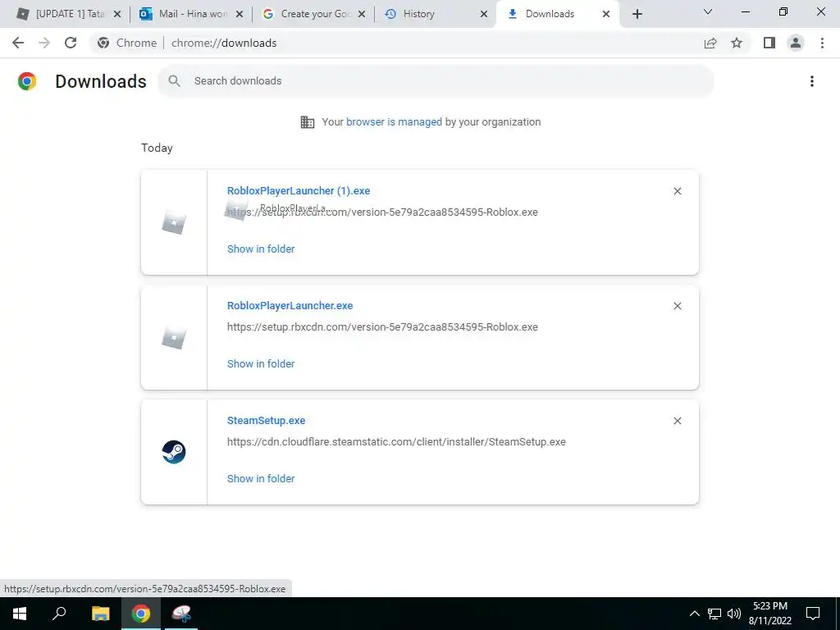Click the Chrome logo beside Downloads heading
Screen dimensions: 840x630
tap(27, 81)
